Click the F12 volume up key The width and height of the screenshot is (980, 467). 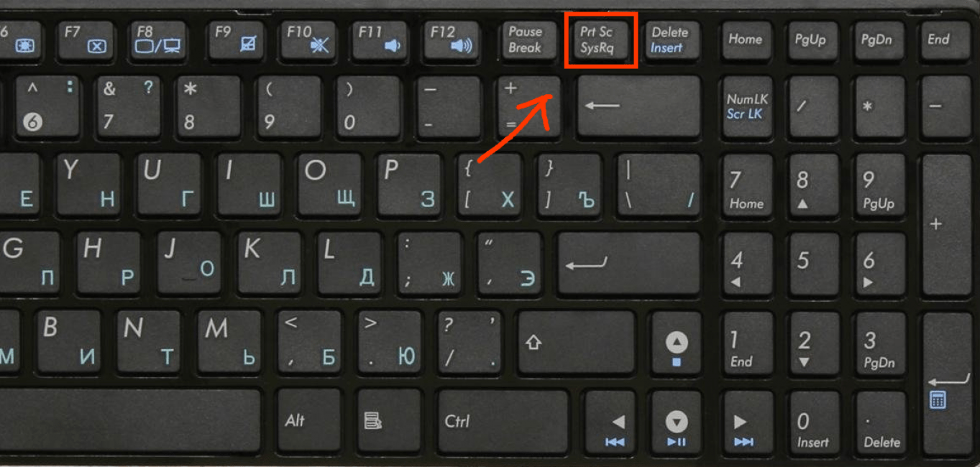point(450,41)
